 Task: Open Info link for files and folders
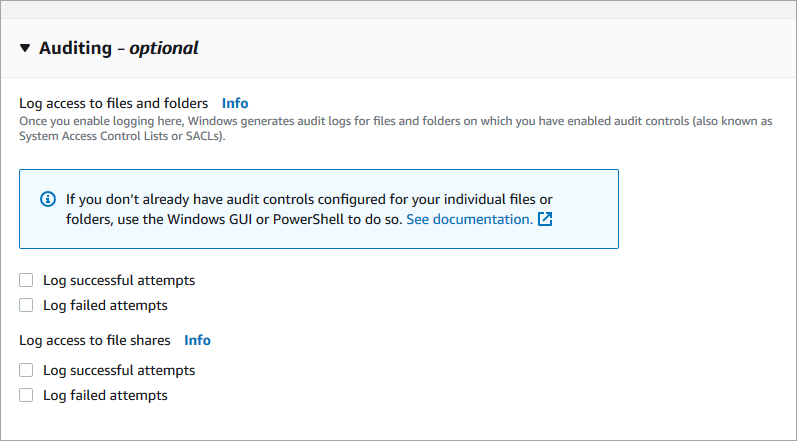235,103
